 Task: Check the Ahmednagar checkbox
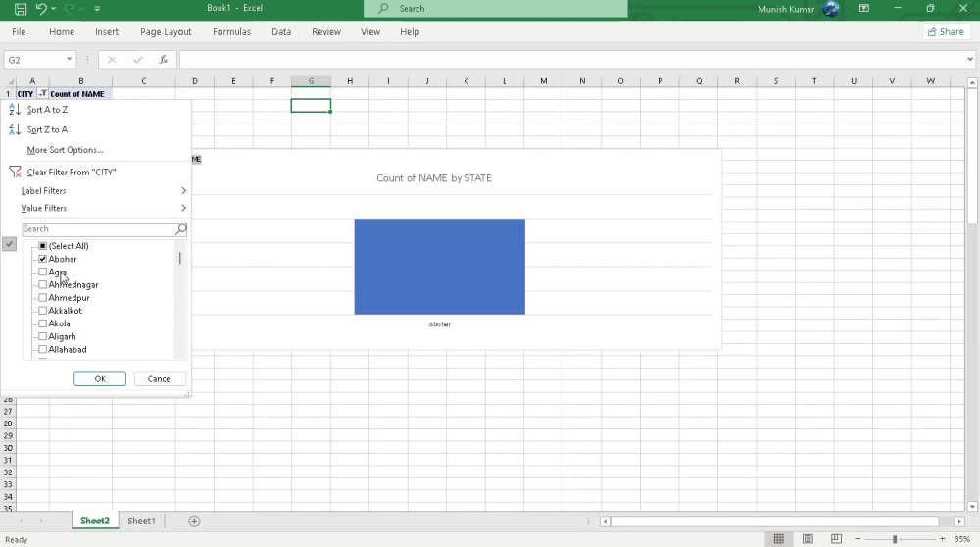(42, 284)
